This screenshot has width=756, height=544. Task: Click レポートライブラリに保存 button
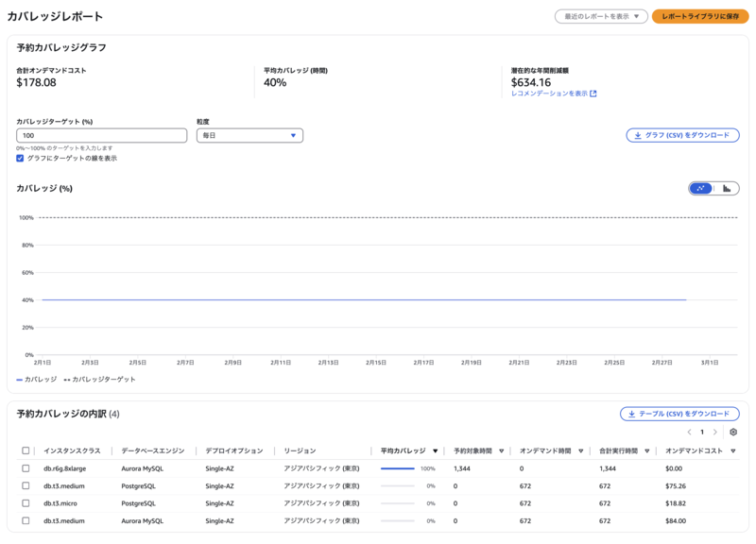point(700,16)
